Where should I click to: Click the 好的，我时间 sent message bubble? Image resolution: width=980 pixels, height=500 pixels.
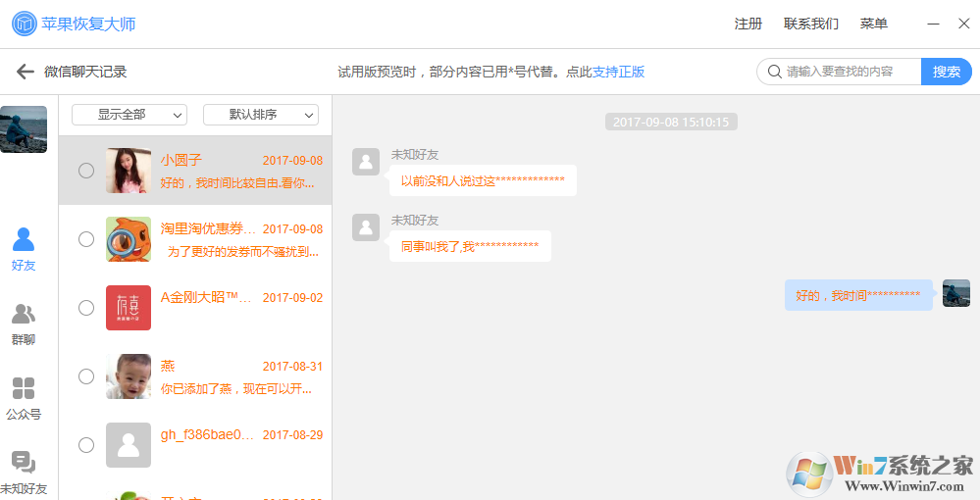(858, 295)
